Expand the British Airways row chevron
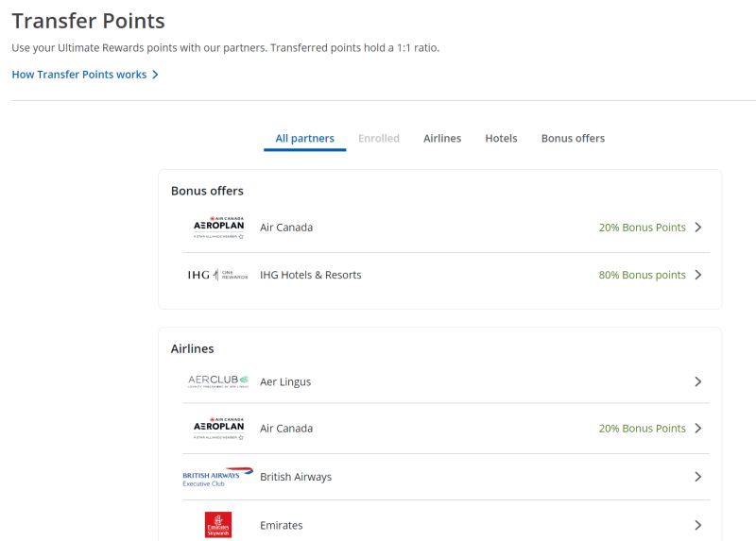This screenshot has width=756, height=541. 698,477
